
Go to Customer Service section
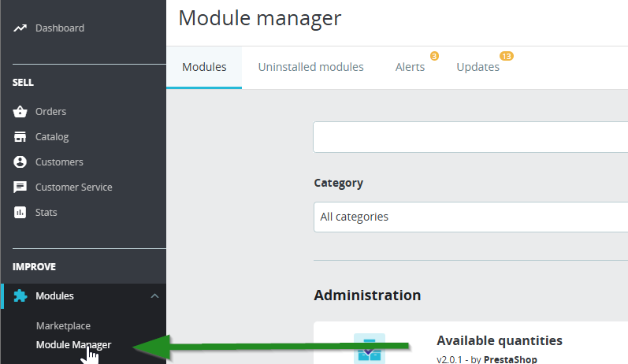click(73, 188)
